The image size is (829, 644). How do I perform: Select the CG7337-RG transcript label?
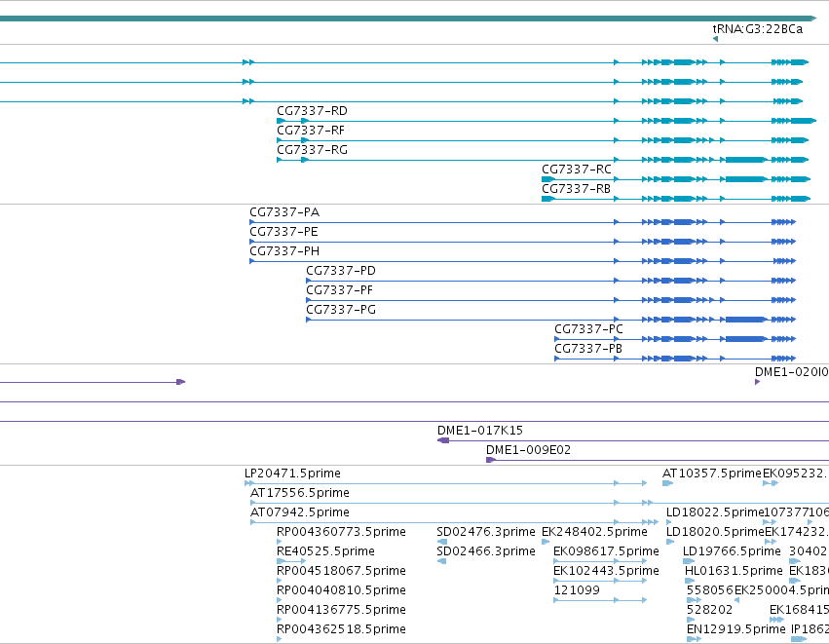pos(312,150)
